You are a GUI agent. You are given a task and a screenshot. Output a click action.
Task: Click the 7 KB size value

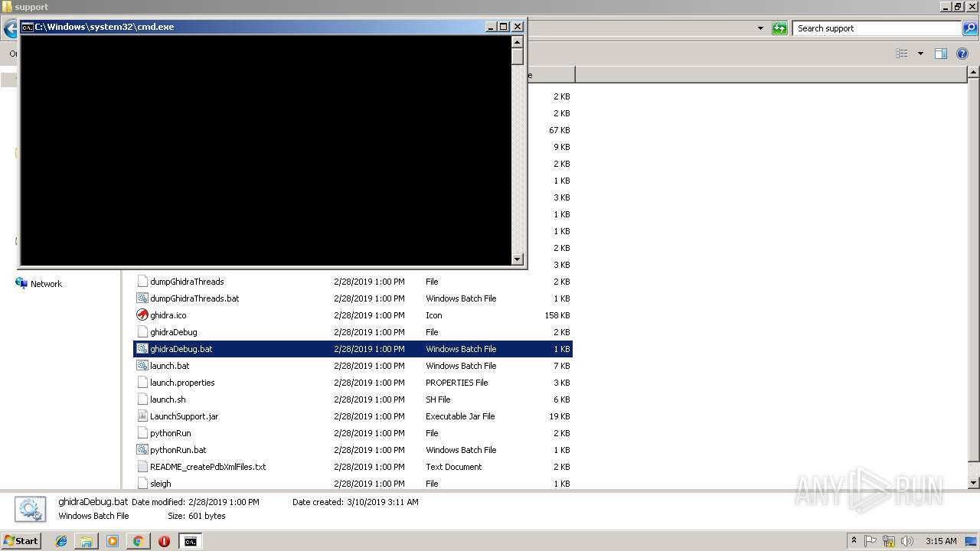562,366
